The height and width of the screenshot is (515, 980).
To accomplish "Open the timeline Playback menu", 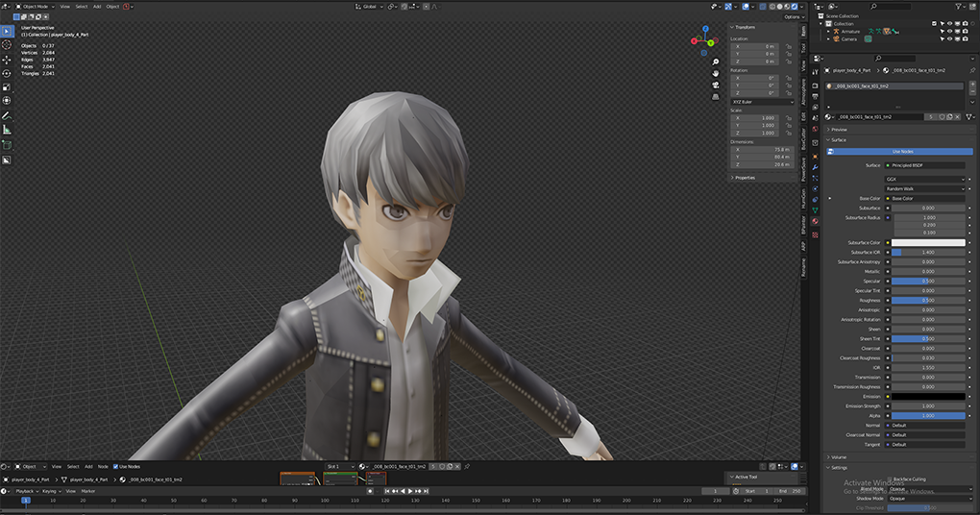I will pyautogui.click(x=26, y=491).
